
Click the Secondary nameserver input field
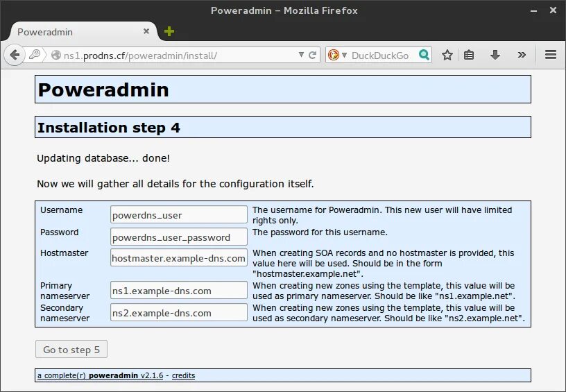click(x=179, y=313)
